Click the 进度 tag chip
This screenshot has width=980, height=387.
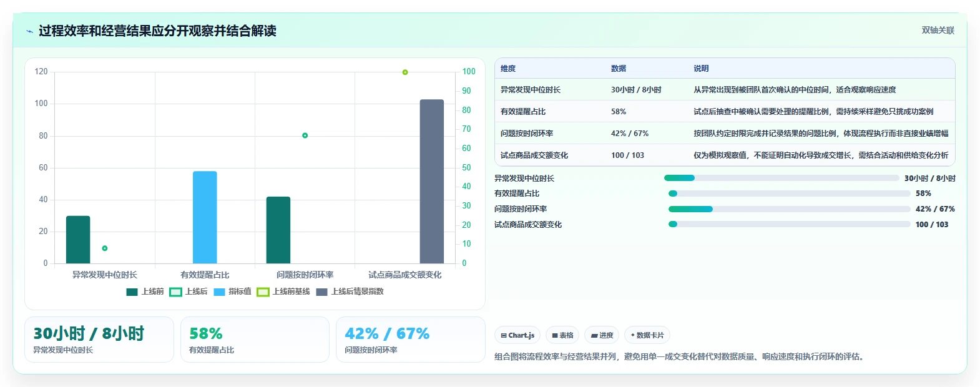pos(602,335)
